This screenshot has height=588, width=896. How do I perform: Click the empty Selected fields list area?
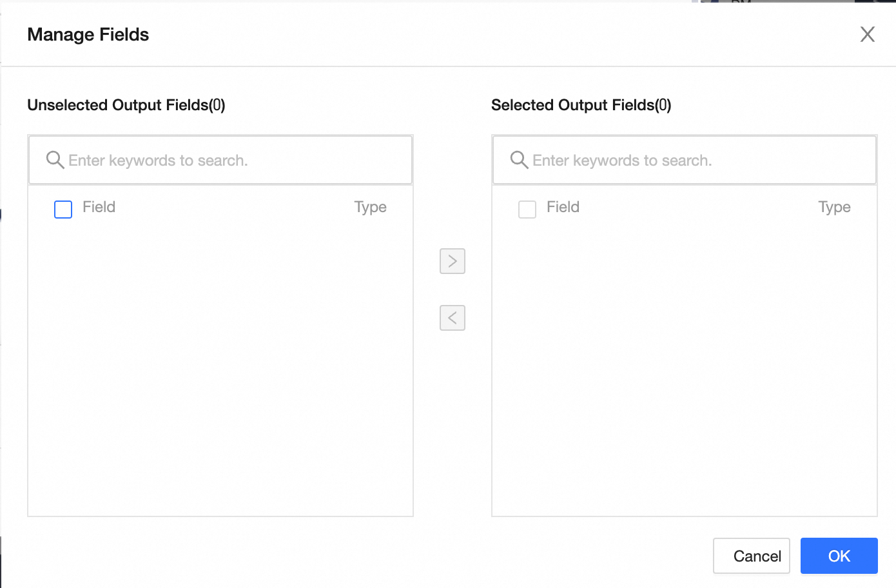(x=685, y=367)
